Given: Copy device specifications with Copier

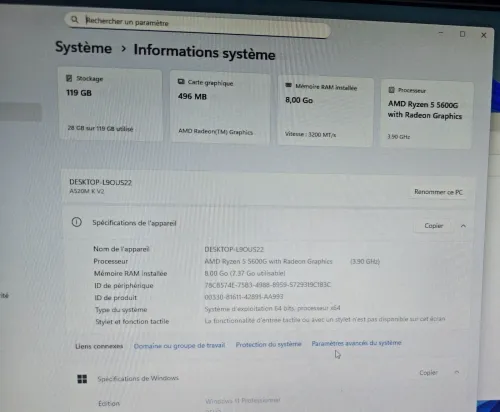Looking at the screenshot, I should 434,226.
